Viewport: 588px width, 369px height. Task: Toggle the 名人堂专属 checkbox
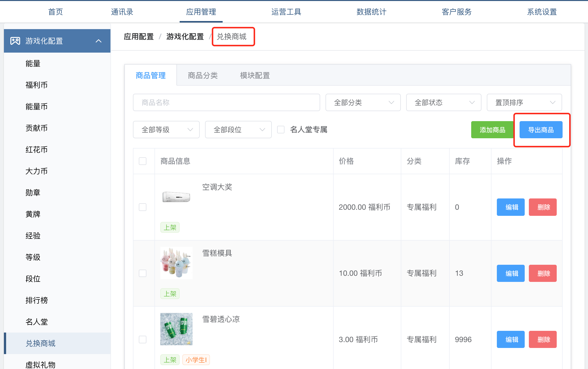pos(281,129)
